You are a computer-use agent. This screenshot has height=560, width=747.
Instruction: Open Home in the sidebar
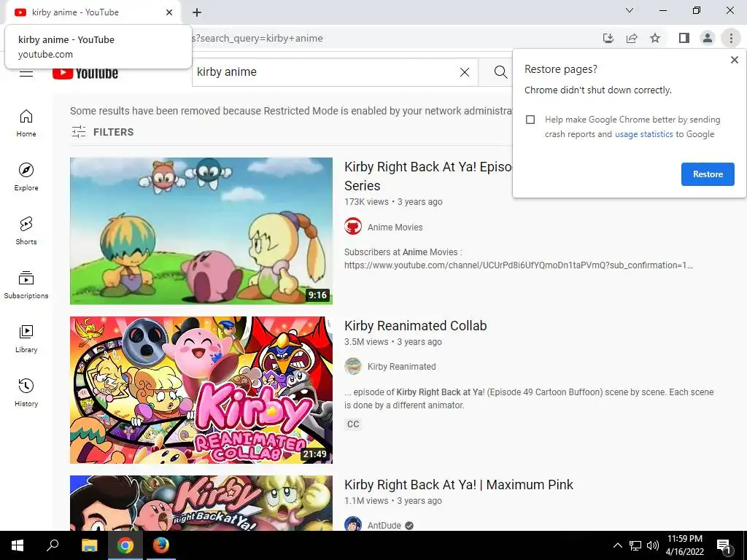[26, 123]
